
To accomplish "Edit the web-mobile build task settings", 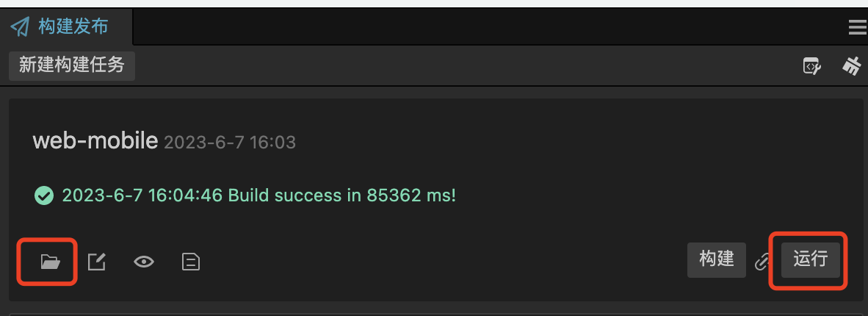I will click(96, 262).
